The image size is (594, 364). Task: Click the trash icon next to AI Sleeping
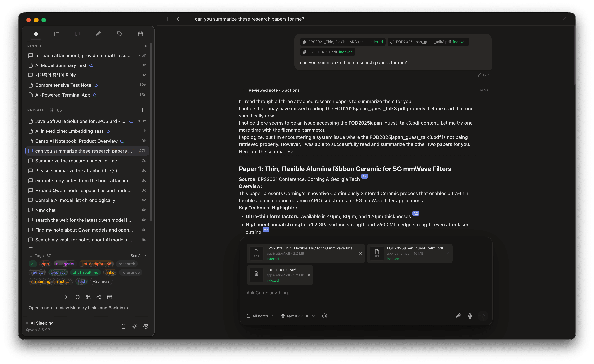point(123,326)
